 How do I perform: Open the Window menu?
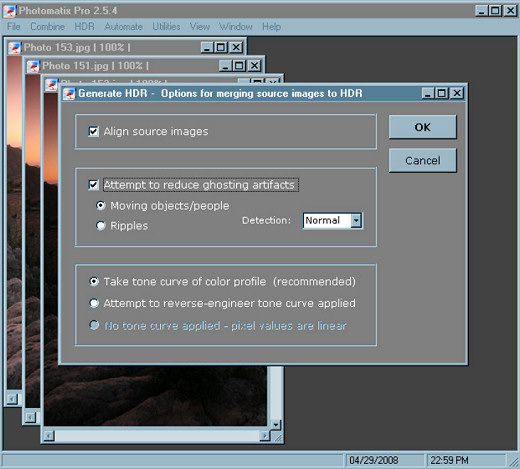[236, 27]
